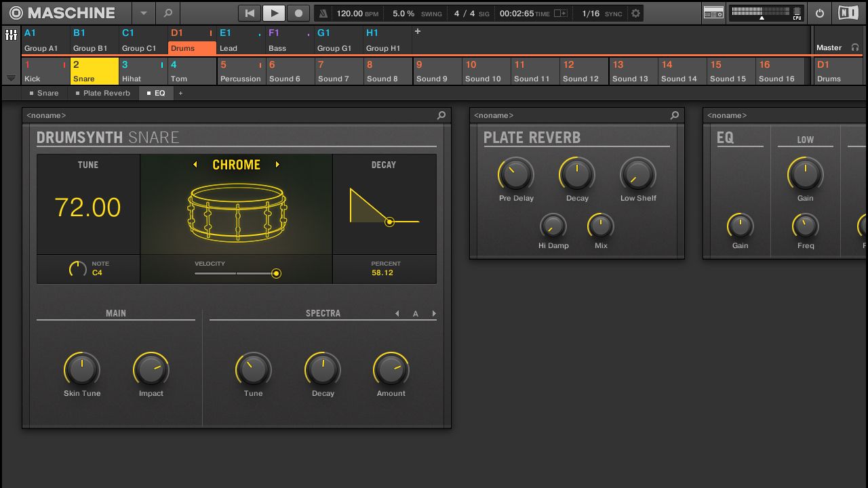Viewport: 868px width, 488px height.
Task: Click the Low Shelf knob
Action: pos(638,175)
